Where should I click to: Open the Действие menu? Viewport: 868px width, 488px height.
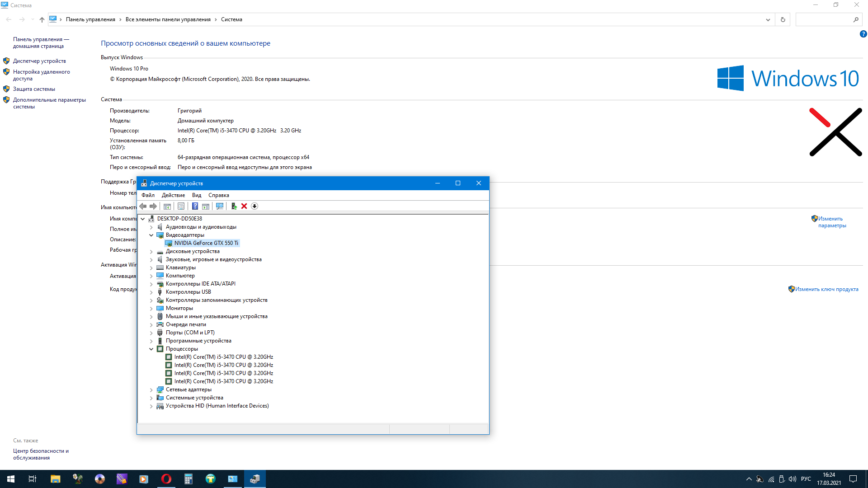(173, 195)
